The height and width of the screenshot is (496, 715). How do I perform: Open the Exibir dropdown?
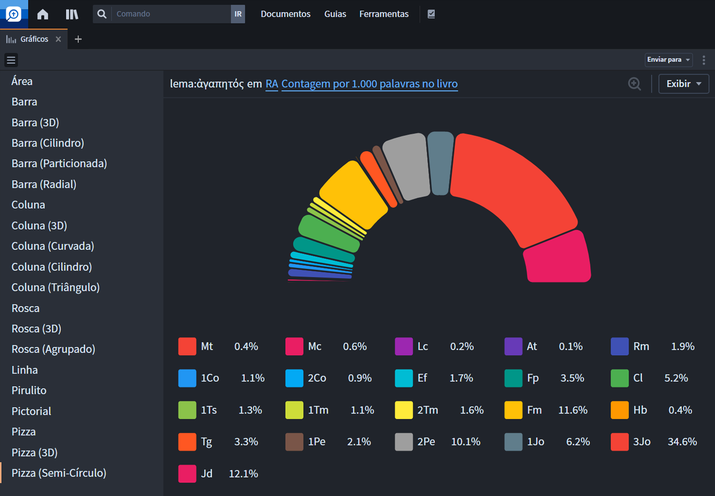(684, 84)
